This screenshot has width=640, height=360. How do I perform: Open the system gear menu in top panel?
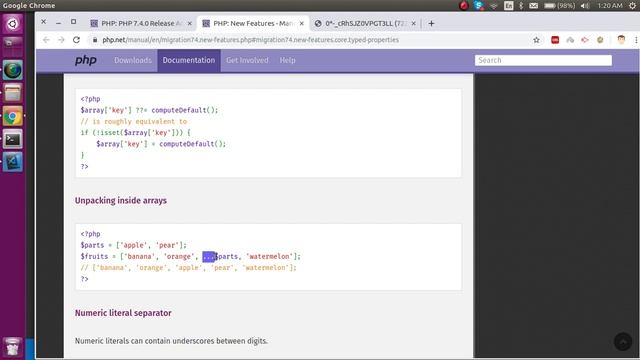click(632, 6)
